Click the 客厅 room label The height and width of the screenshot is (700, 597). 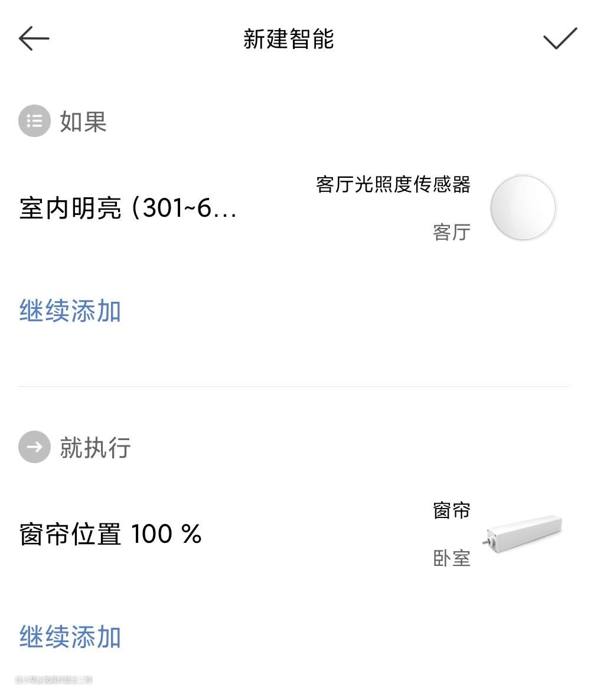pyautogui.click(x=451, y=232)
